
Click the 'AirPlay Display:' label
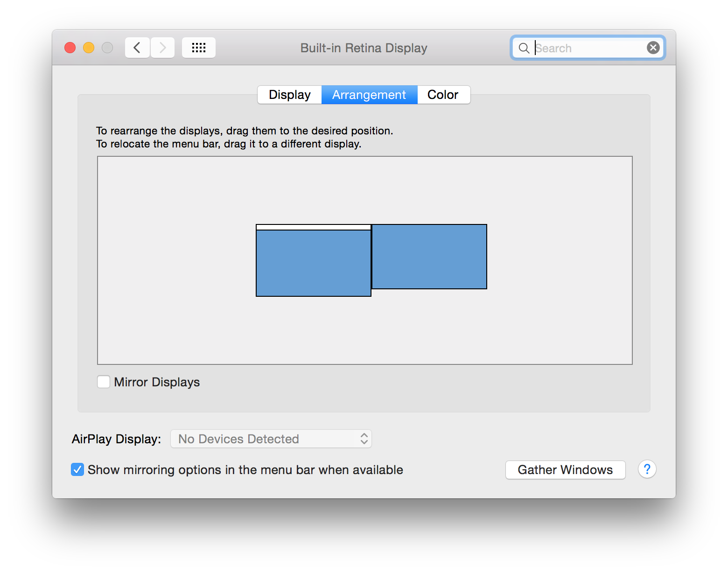click(x=117, y=439)
